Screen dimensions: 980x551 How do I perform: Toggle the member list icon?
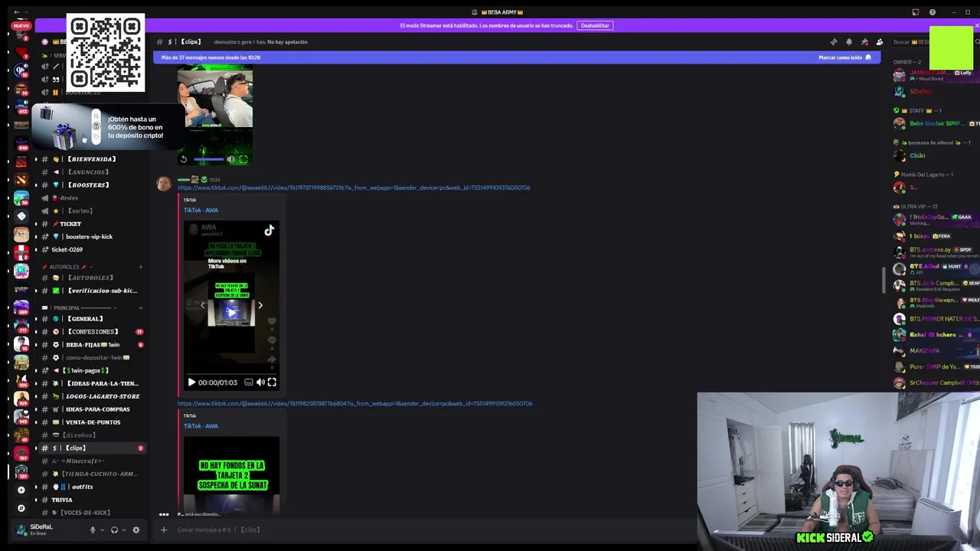coord(880,42)
